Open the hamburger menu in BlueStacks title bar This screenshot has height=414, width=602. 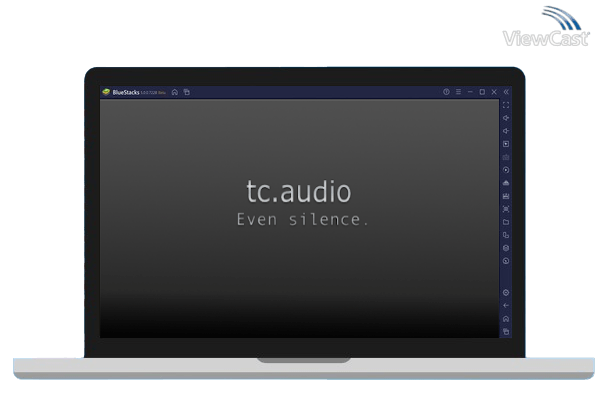(458, 92)
